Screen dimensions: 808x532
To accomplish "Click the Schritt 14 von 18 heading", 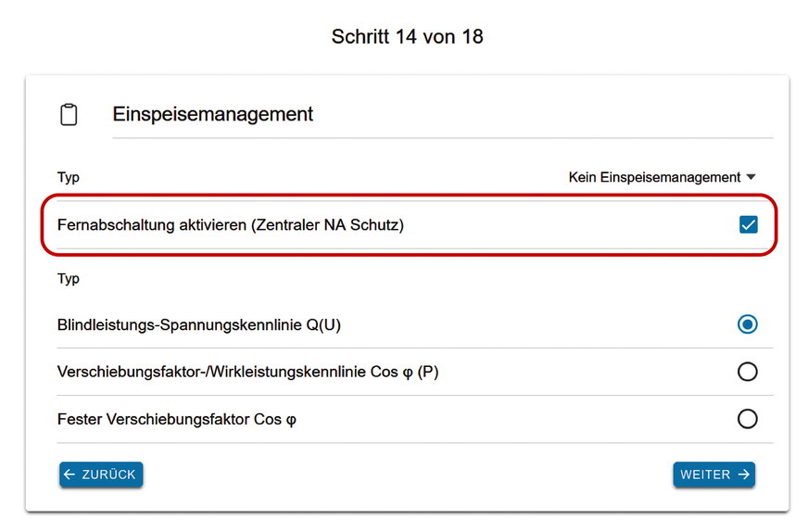I will (407, 36).
